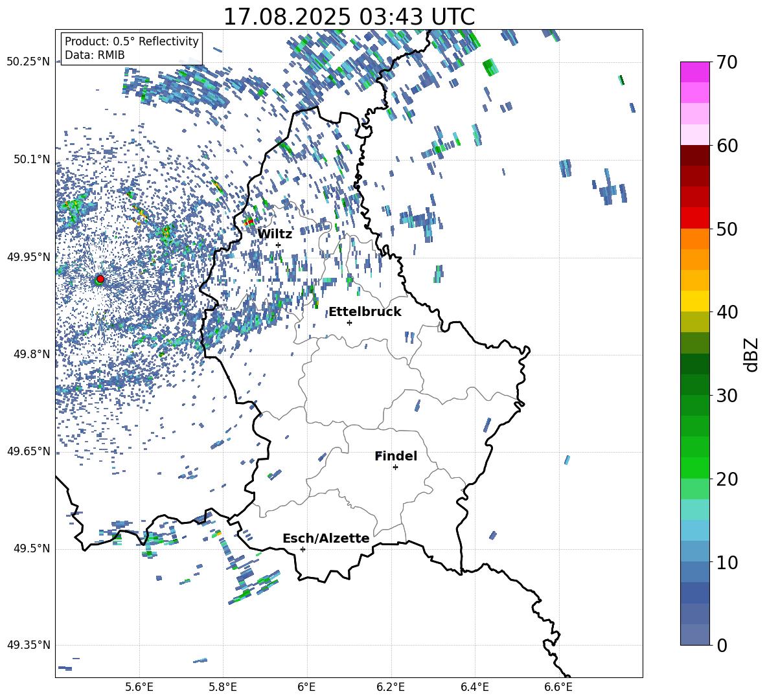The height and width of the screenshot is (700, 767).
Task: Click the title timestamp 17.08.2025 03:43 UTC
Action: pyautogui.click(x=349, y=17)
